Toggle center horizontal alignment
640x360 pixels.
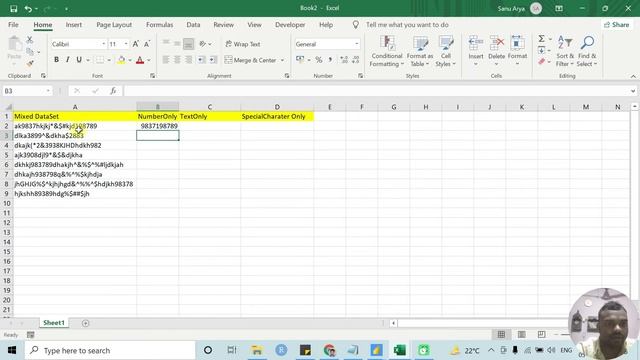coord(177,60)
